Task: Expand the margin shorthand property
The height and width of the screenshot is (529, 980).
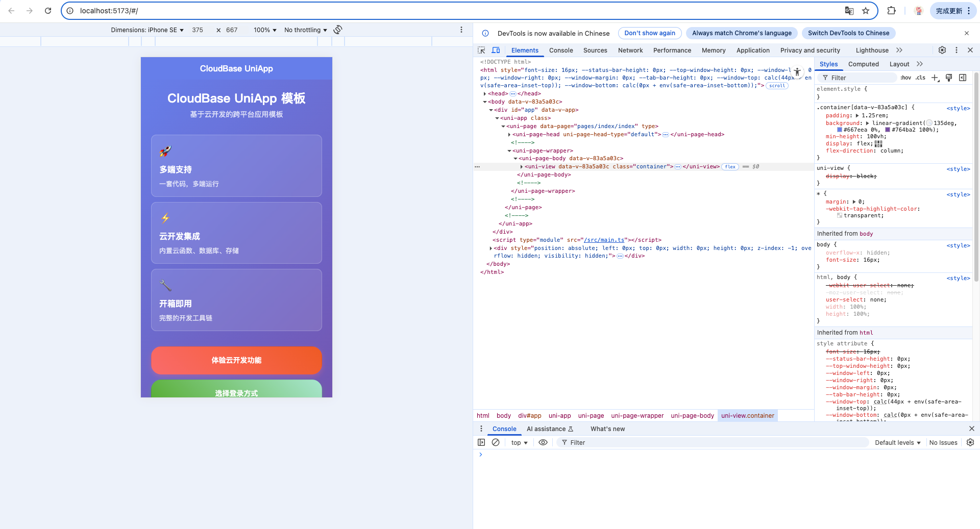Action: (x=854, y=202)
